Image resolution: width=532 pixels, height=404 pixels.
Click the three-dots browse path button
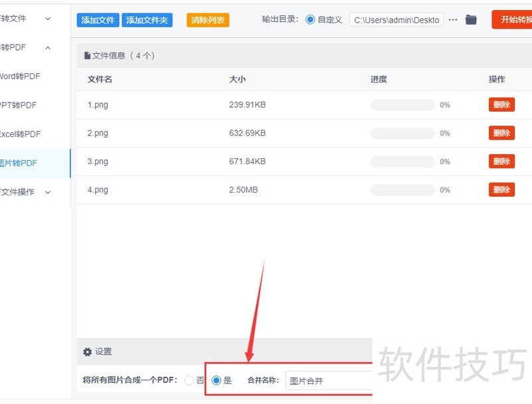point(453,20)
